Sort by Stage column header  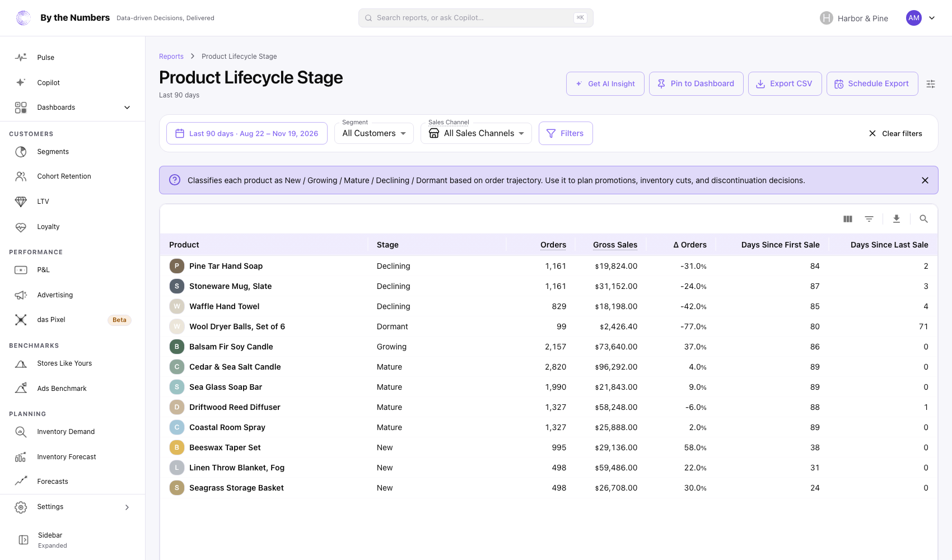[x=388, y=245]
